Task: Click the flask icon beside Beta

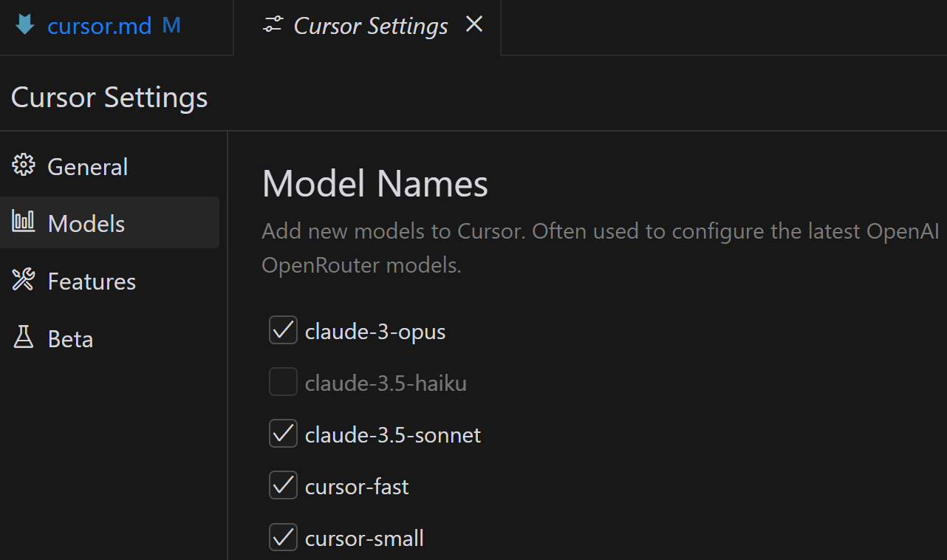Action: [x=24, y=338]
